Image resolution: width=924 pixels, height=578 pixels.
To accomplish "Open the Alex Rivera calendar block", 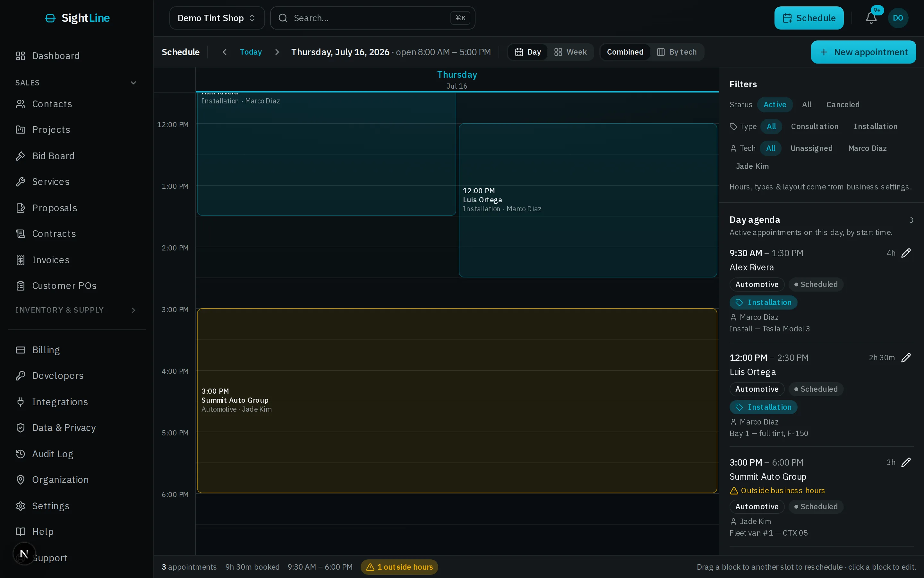I will point(327,154).
